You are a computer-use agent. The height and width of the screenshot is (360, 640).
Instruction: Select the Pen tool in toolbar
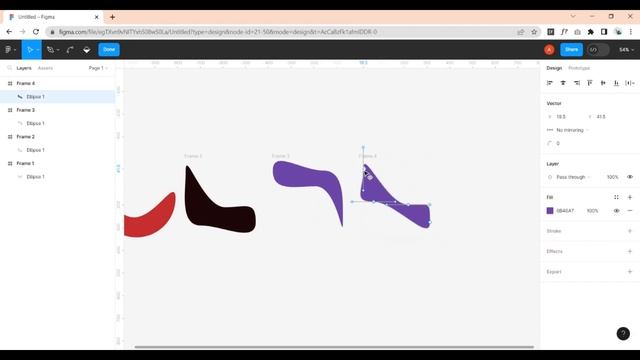pyautogui.click(x=51, y=50)
